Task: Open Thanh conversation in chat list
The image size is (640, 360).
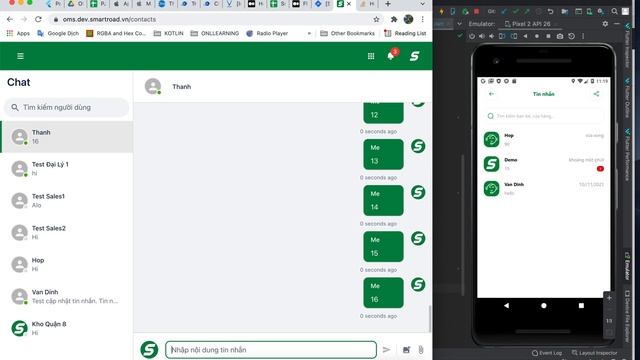Action: click(67, 137)
